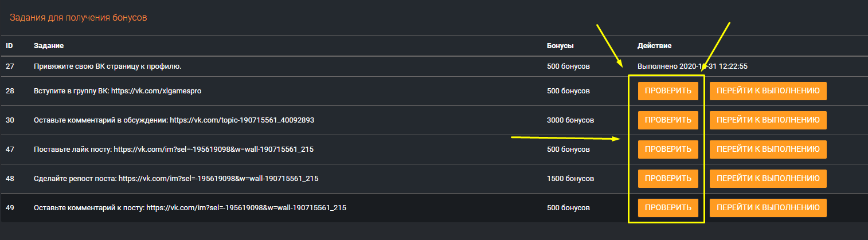Click the Бонусы column header
This screenshot has height=240, width=868.
[560, 46]
